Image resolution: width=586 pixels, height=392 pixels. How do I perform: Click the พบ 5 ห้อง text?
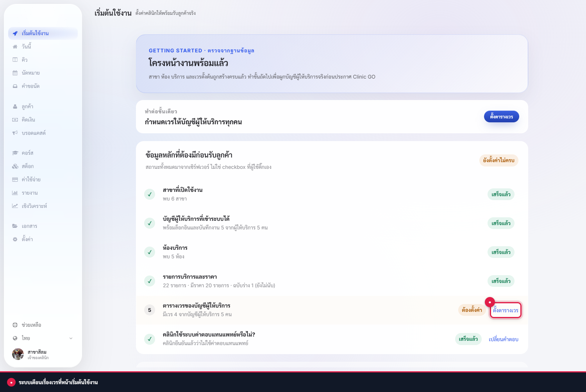coord(173,257)
